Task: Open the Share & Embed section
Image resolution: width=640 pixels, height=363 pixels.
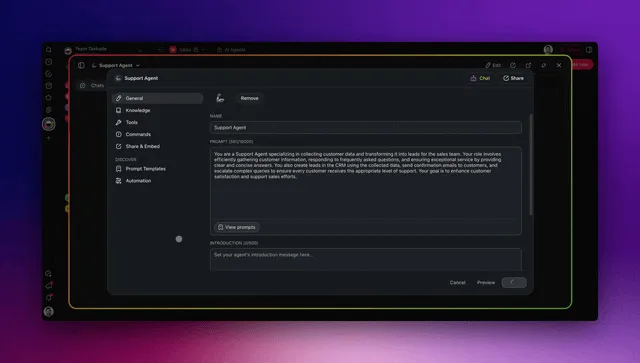Action: pos(157,146)
